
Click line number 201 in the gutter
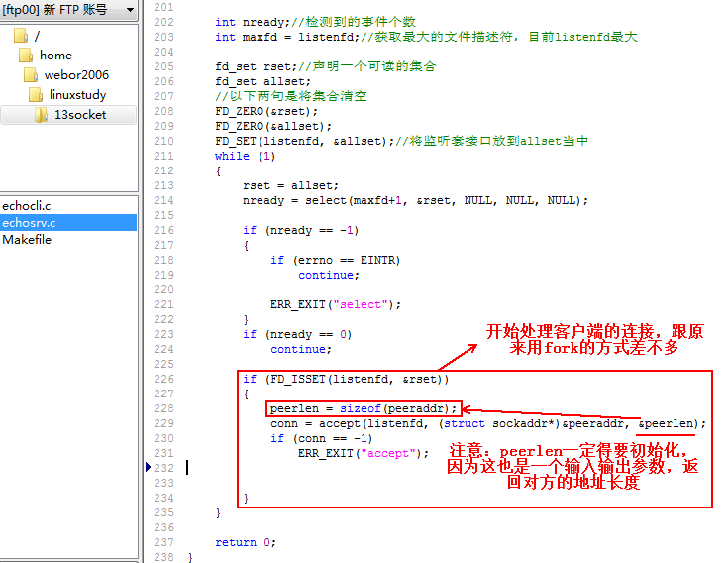(163, 7)
